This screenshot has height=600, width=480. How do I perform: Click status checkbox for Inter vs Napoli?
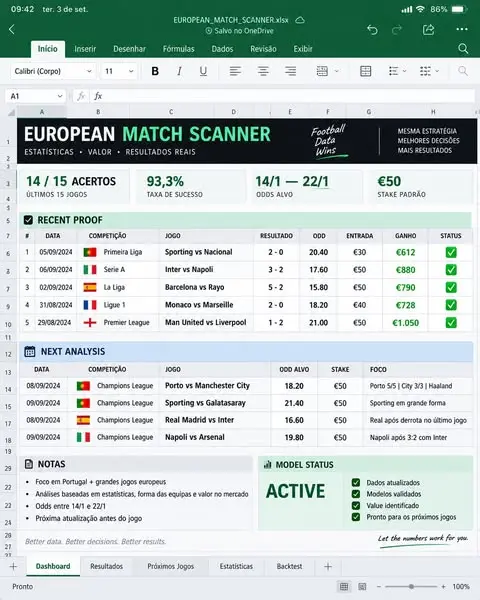451,270
